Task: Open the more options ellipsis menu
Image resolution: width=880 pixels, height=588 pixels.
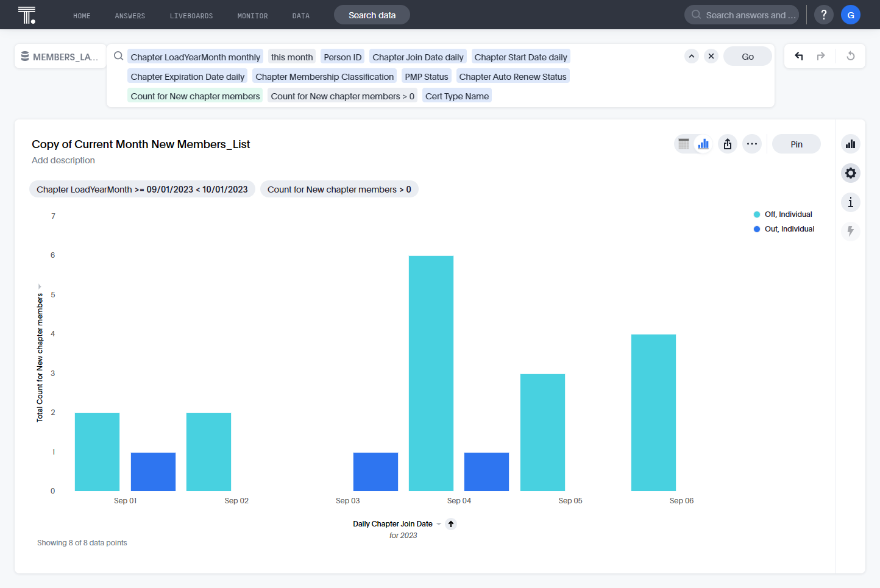Action: [x=752, y=144]
